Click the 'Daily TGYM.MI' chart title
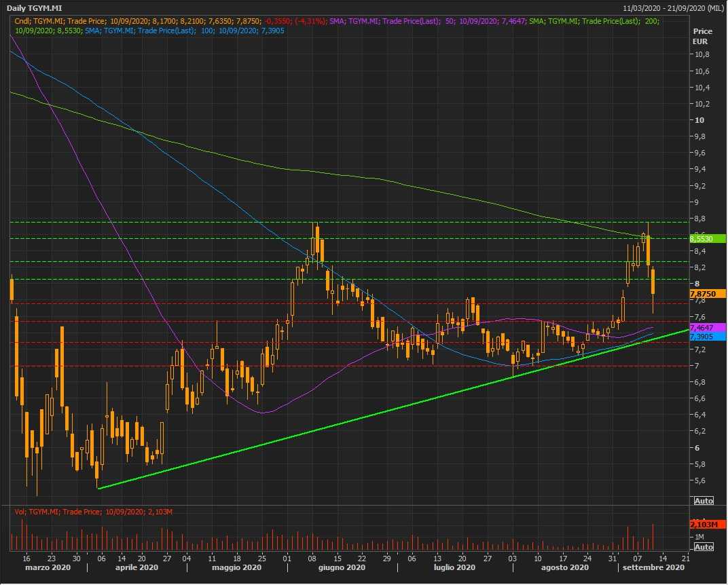Screen dimensions: 728x585 36,7
